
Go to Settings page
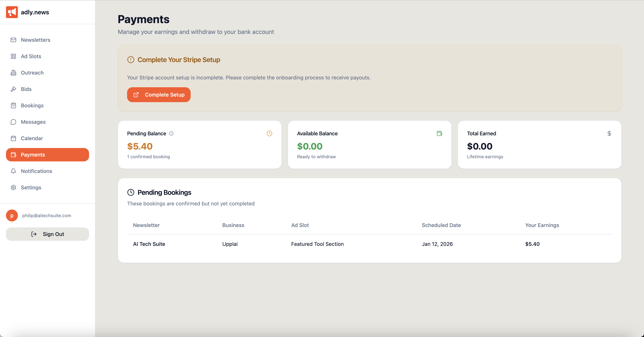click(31, 188)
